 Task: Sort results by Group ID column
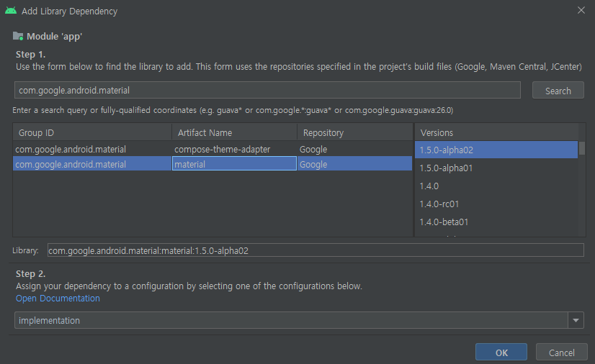point(92,132)
